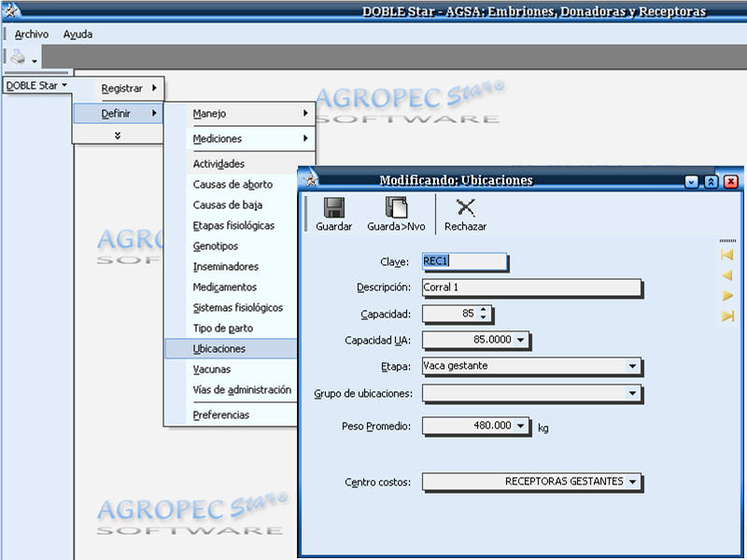747x560 pixels.
Task: Click the Guarda>Nvo save-and-new icon
Action: point(396,207)
